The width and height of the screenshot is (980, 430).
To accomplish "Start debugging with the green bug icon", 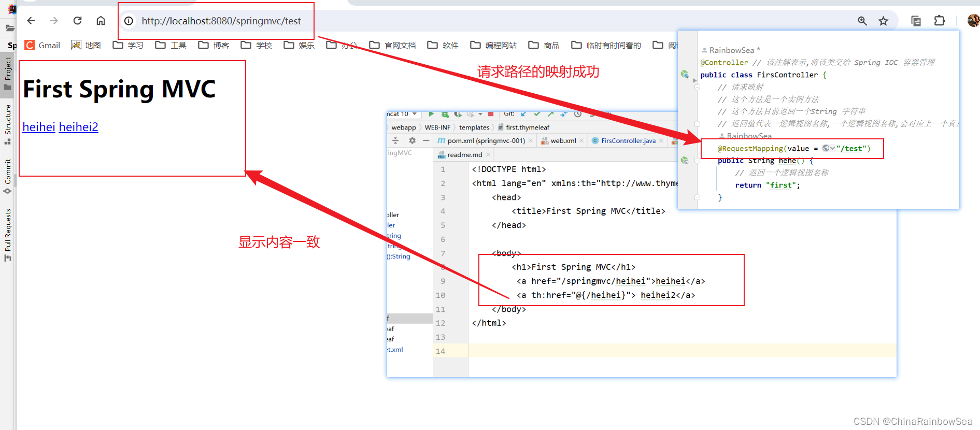I will [445, 114].
